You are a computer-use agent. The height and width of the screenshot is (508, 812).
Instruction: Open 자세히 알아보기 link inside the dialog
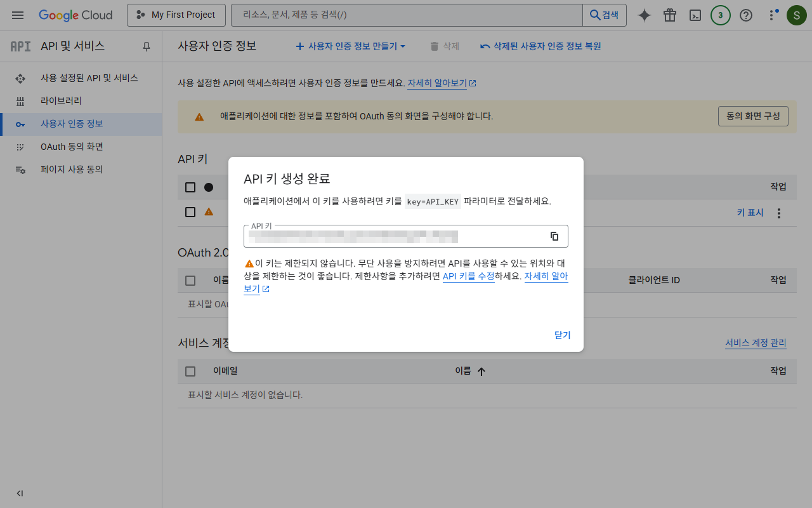pos(546,276)
